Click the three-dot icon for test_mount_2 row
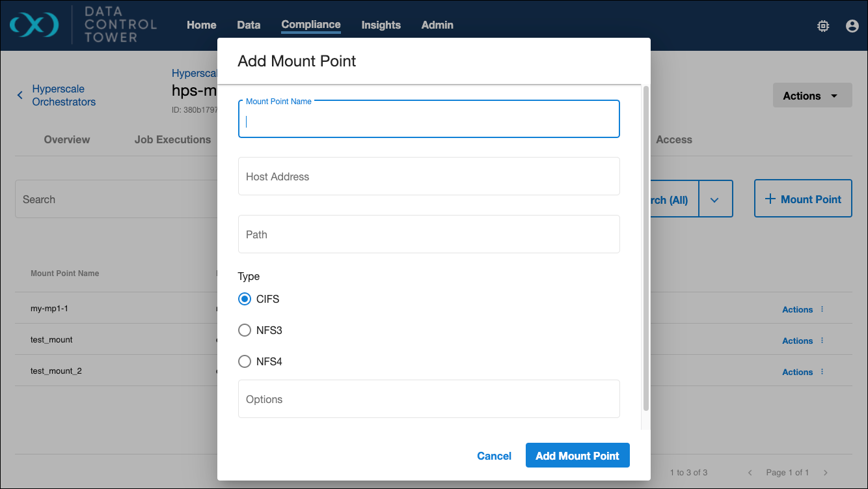Screen dimensions: 868x489 pyautogui.click(x=822, y=372)
